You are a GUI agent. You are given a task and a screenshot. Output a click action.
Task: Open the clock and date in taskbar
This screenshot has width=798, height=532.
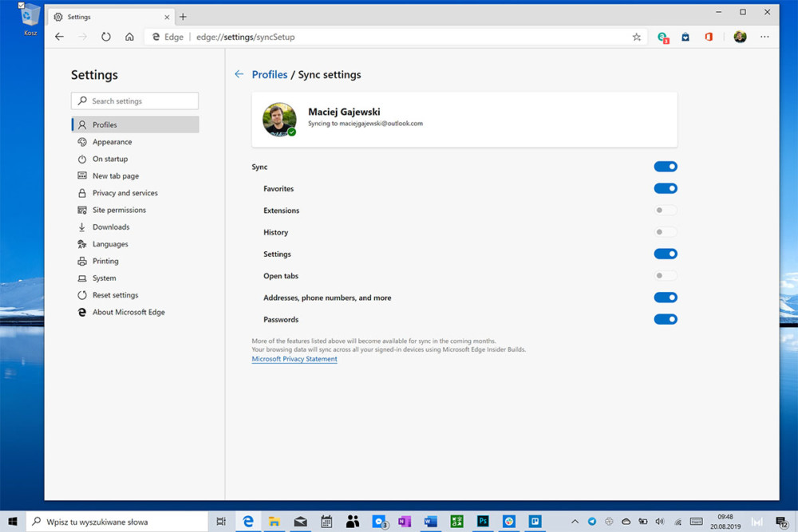[725, 522]
